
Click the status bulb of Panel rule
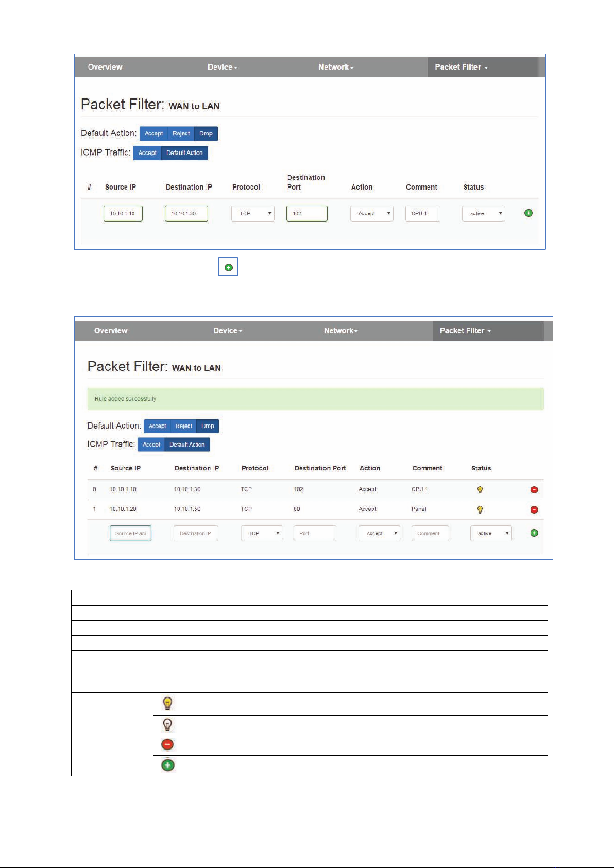480,509
